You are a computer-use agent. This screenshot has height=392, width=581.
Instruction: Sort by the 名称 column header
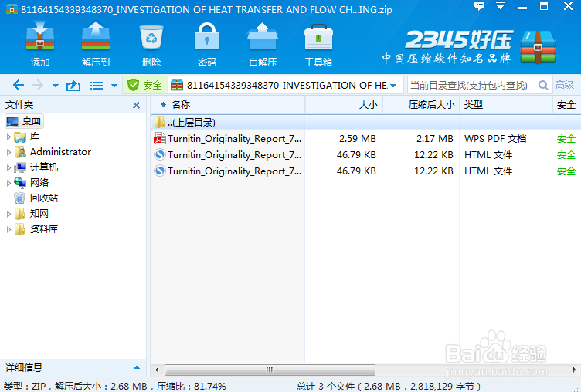pyautogui.click(x=228, y=105)
